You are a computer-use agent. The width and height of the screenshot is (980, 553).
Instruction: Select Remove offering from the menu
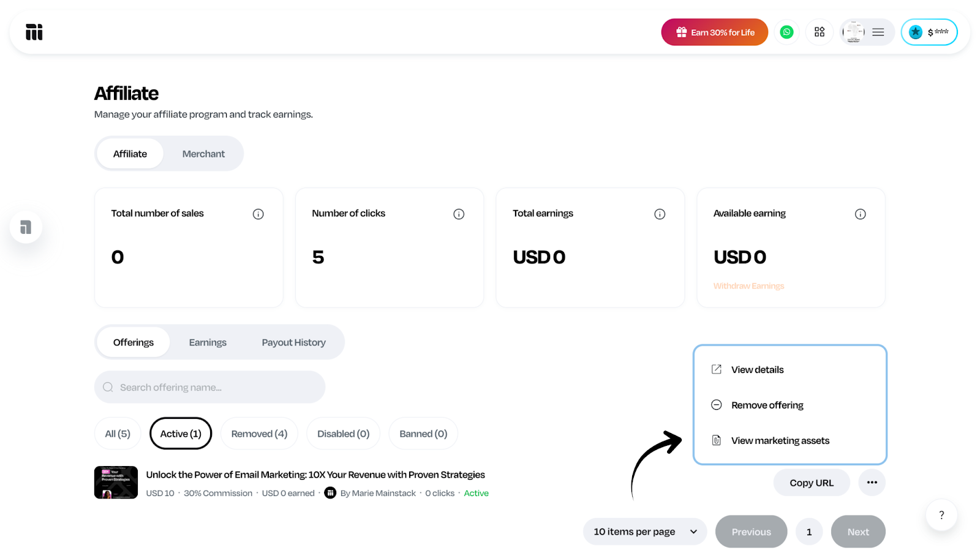pyautogui.click(x=767, y=405)
